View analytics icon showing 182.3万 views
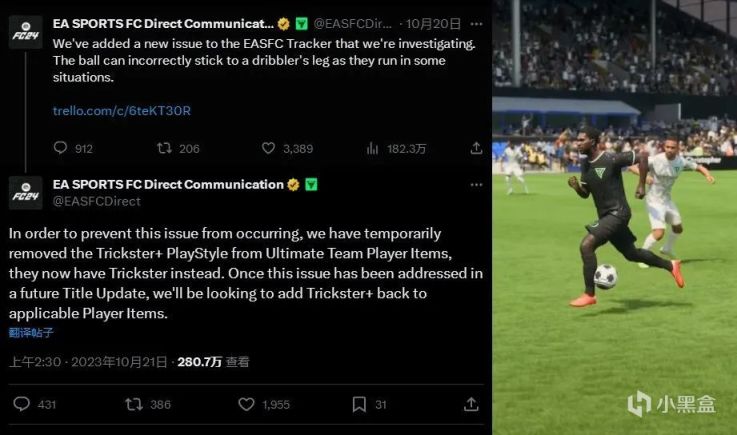Image resolution: width=737 pixels, height=435 pixels. [372, 149]
